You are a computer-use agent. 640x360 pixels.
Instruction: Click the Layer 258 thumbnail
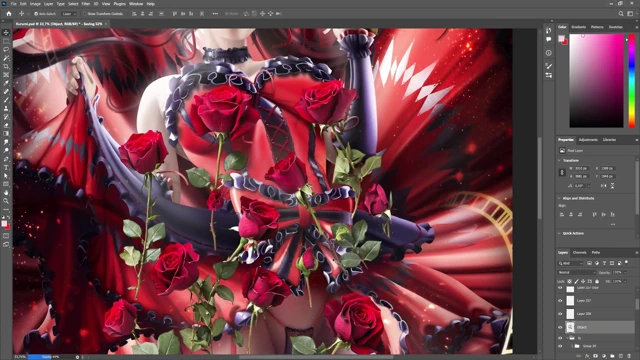pos(570,314)
